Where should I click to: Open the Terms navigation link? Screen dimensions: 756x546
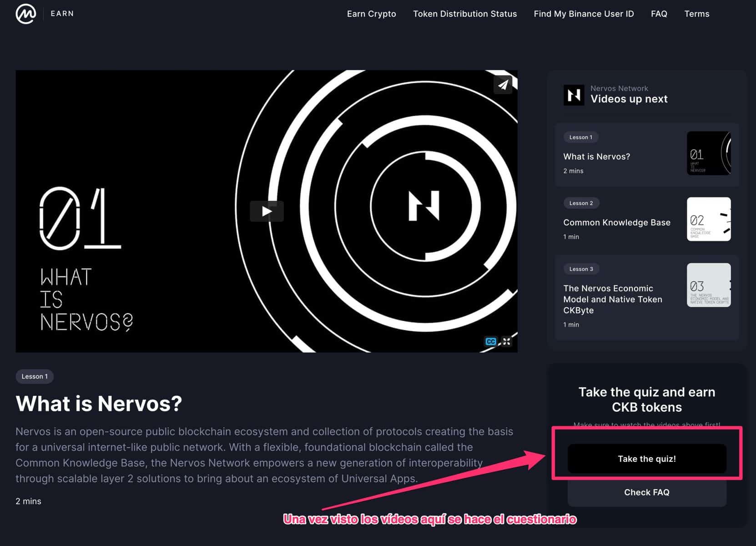(696, 14)
